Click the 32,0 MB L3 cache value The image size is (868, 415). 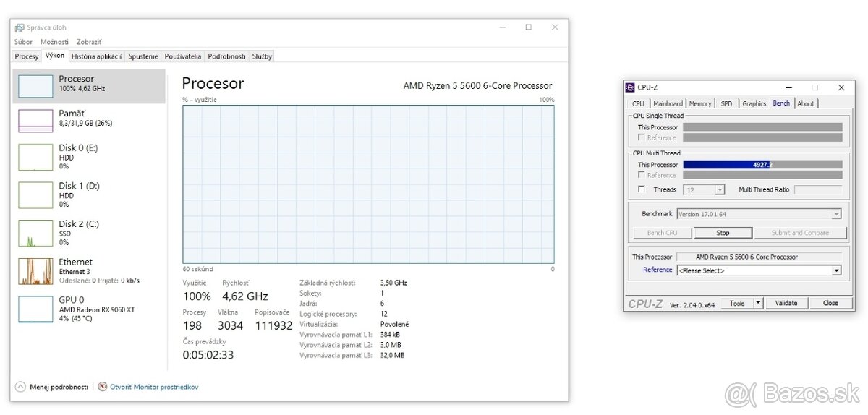pyautogui.click(x=392, y=356)
